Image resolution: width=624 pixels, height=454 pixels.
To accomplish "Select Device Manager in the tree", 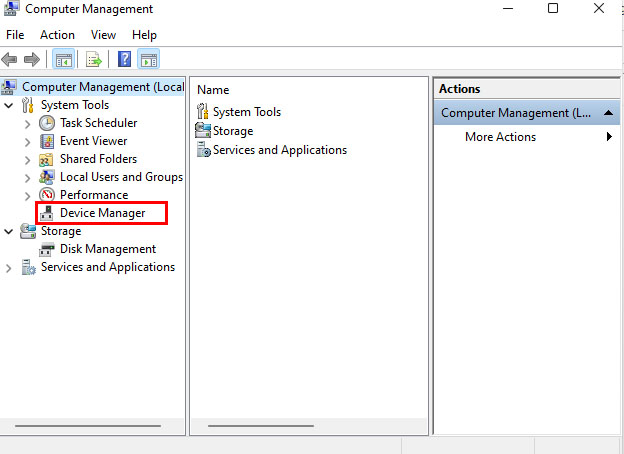I will tap(102, 213).
